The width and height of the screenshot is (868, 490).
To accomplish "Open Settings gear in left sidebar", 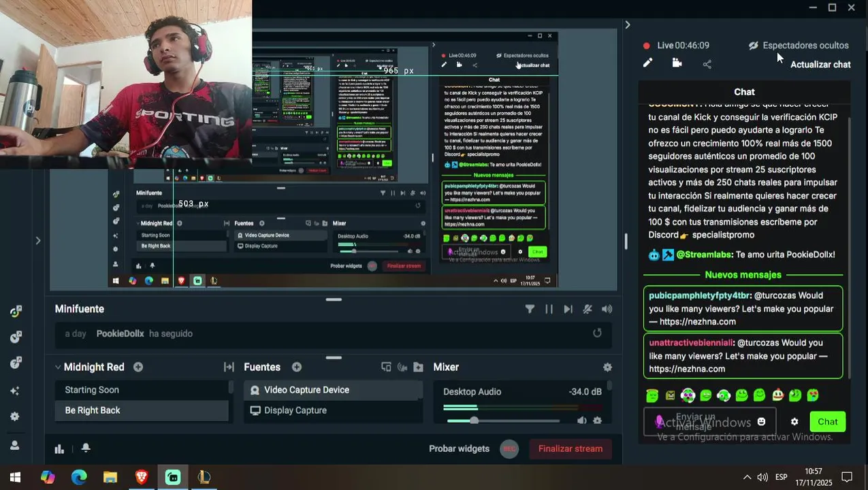I will [15, 416].
